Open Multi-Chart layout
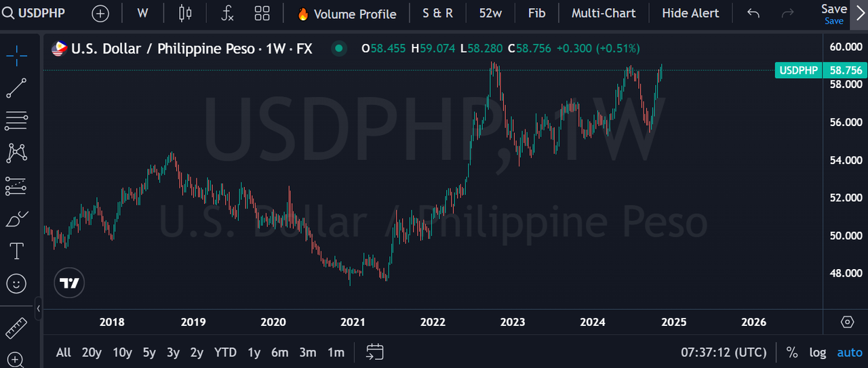This screenshot has width=868, height=368. [x=604, y=14]
